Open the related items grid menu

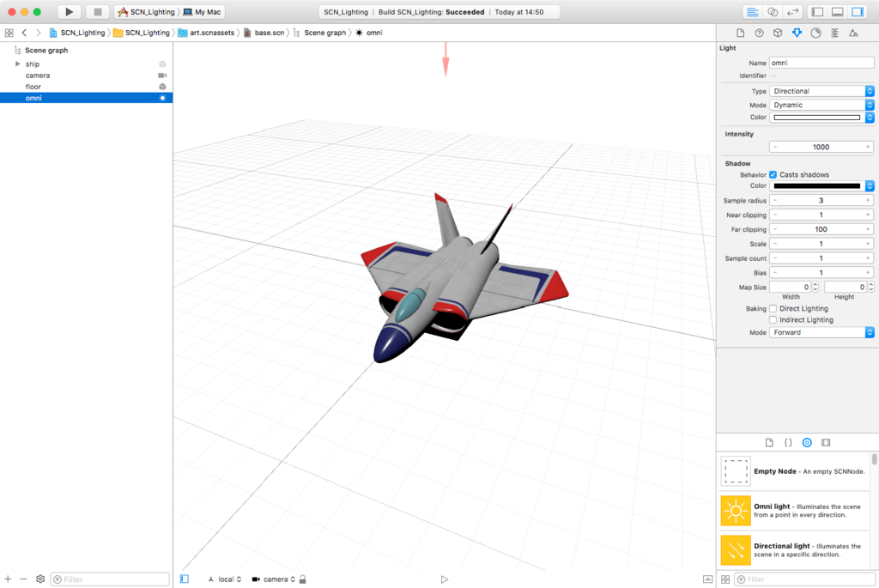coord(9,33)
